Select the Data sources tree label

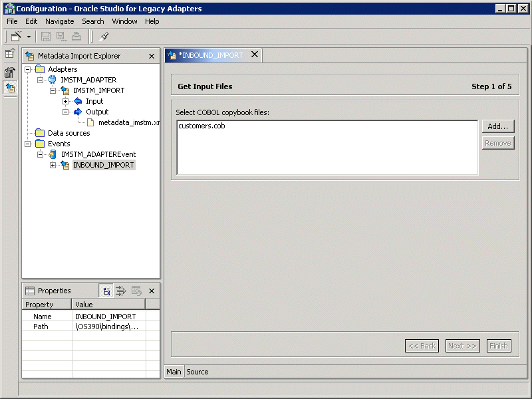click(69, 133)
